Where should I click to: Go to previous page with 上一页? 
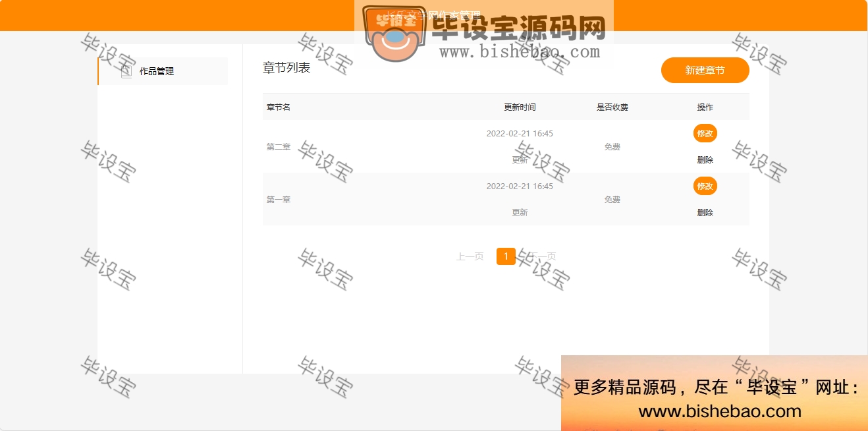tap(470, 256)
